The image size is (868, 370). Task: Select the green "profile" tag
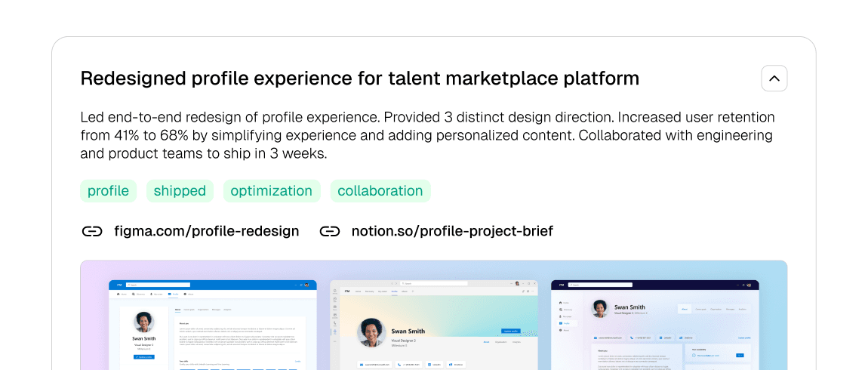pos(108,191)
